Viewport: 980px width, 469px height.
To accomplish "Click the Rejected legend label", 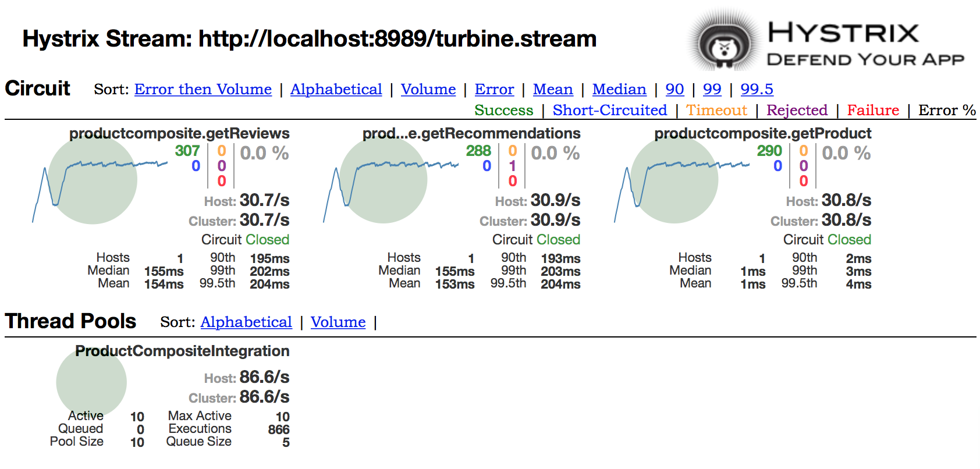I will coord(797,110).
